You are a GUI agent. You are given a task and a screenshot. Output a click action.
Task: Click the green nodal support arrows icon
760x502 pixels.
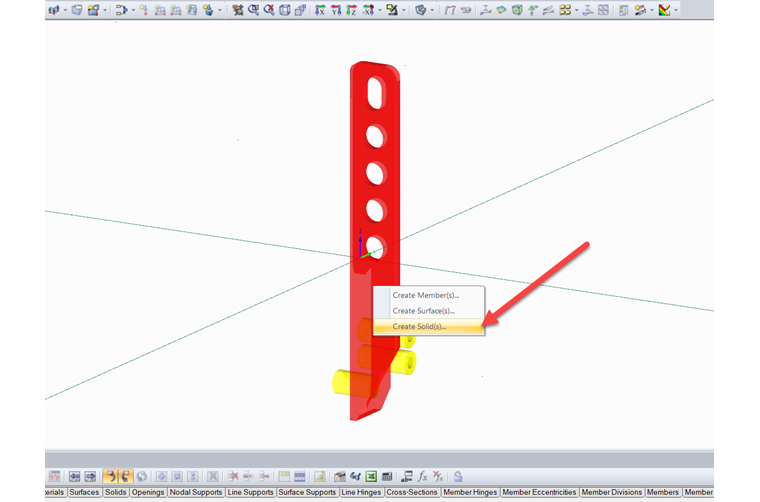533,10
